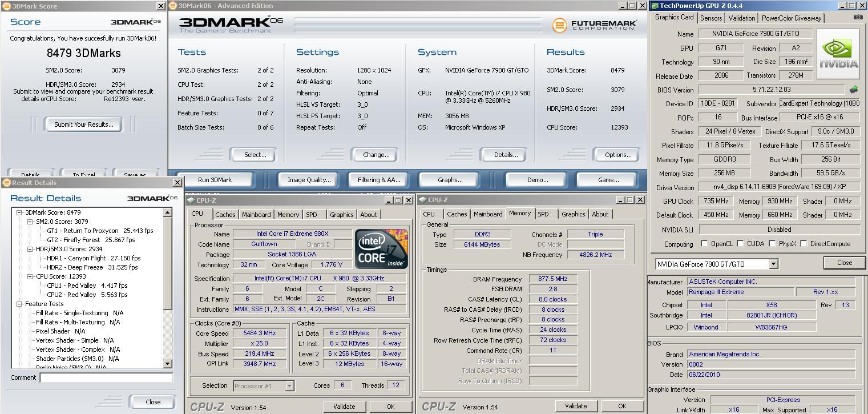Image resolution: width=868 pixels, height=414 pixels.
Task: Click the Comment input field
Action: (106, 377)
